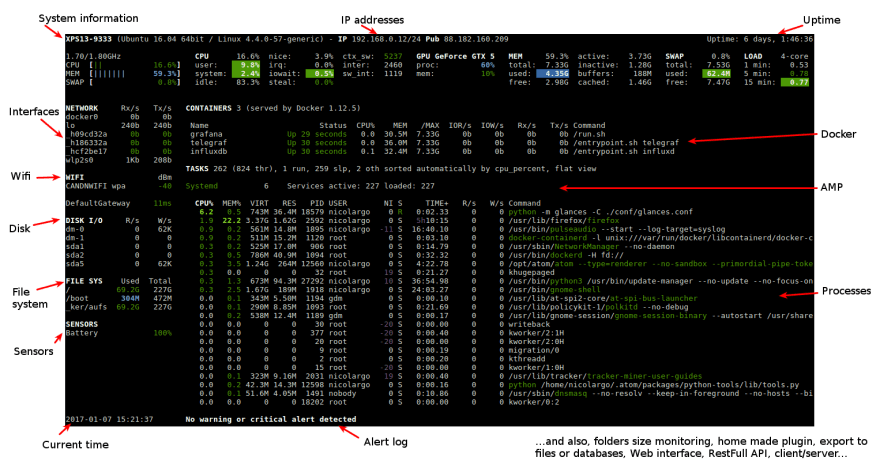This screenshot has height=461, width=880.
Task: Select the sda5 disk row
Action: [x=118, y=264]
